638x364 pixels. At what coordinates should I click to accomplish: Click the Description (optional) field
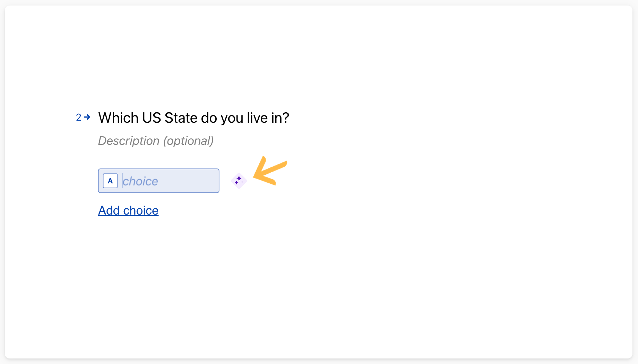coord(156,141)
